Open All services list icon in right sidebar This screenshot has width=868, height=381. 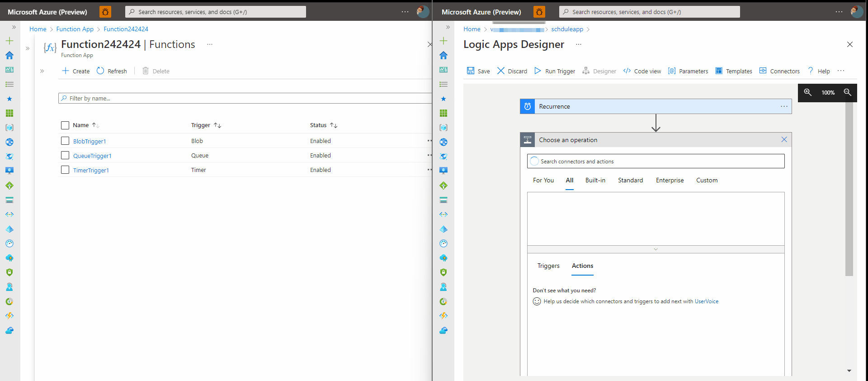click(443, 84)
